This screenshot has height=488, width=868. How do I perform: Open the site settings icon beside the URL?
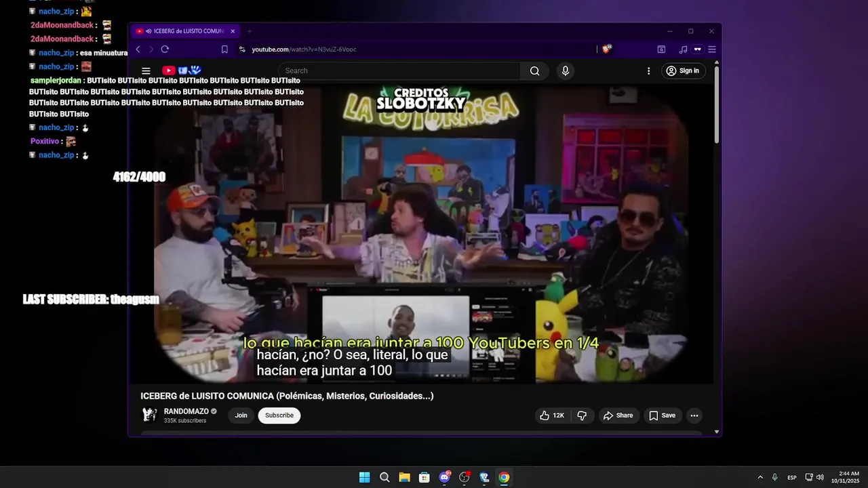coord(242,49)
